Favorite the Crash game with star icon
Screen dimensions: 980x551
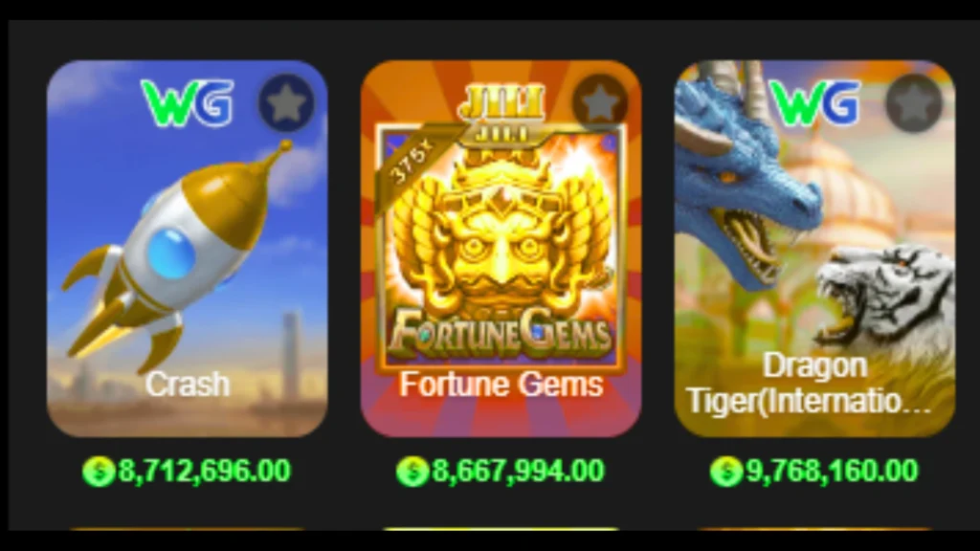tap(286, 102)
